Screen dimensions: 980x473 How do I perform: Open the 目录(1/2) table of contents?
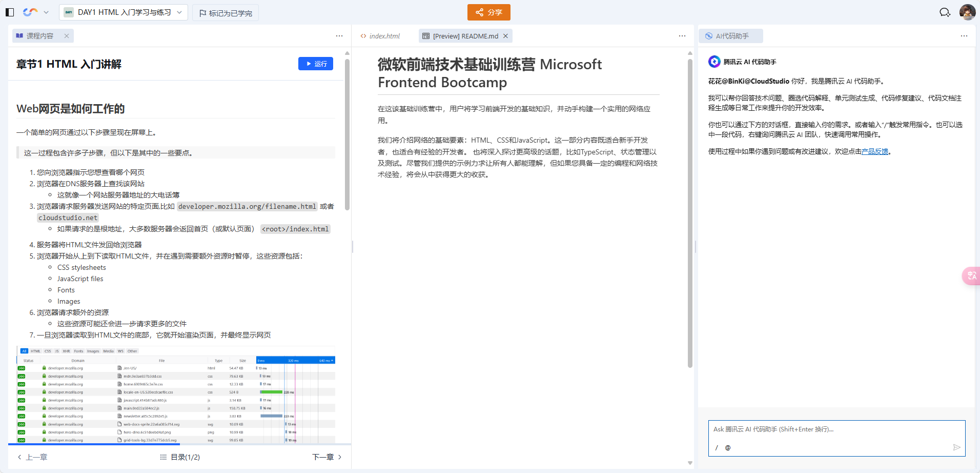180,457
